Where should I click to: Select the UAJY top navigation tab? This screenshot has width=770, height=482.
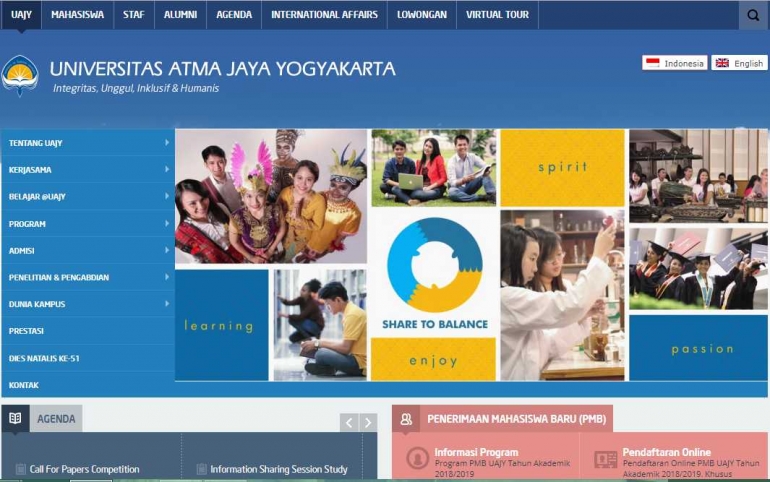pos(21,15)
